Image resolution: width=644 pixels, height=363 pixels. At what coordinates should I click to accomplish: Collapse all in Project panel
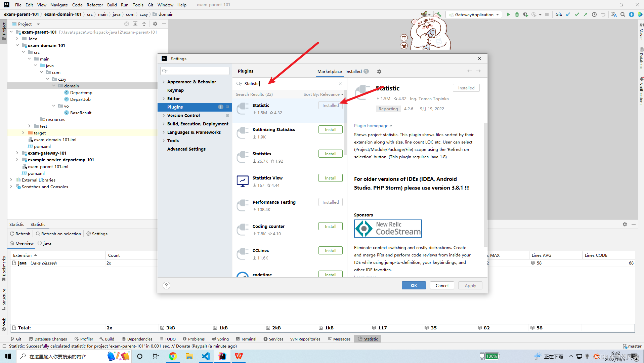[x=144, y=24]
